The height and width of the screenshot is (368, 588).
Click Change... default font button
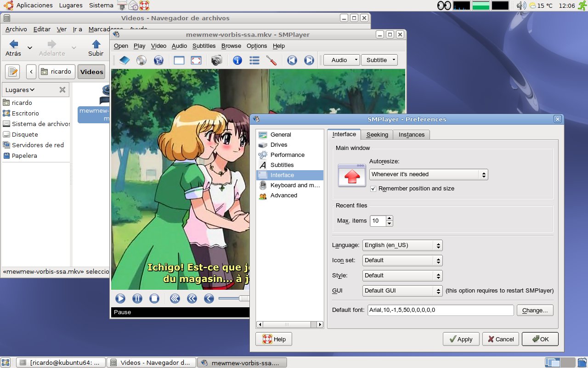[535, 310]
